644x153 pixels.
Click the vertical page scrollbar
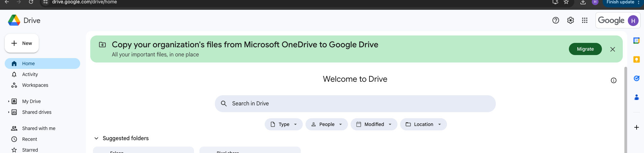[626, 110]
